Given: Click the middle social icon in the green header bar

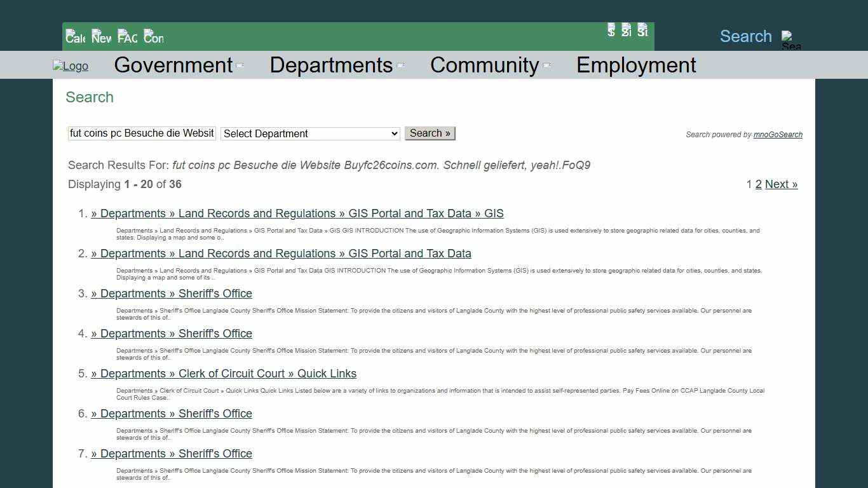Looking at the screenshot, I should pos(627,30).
